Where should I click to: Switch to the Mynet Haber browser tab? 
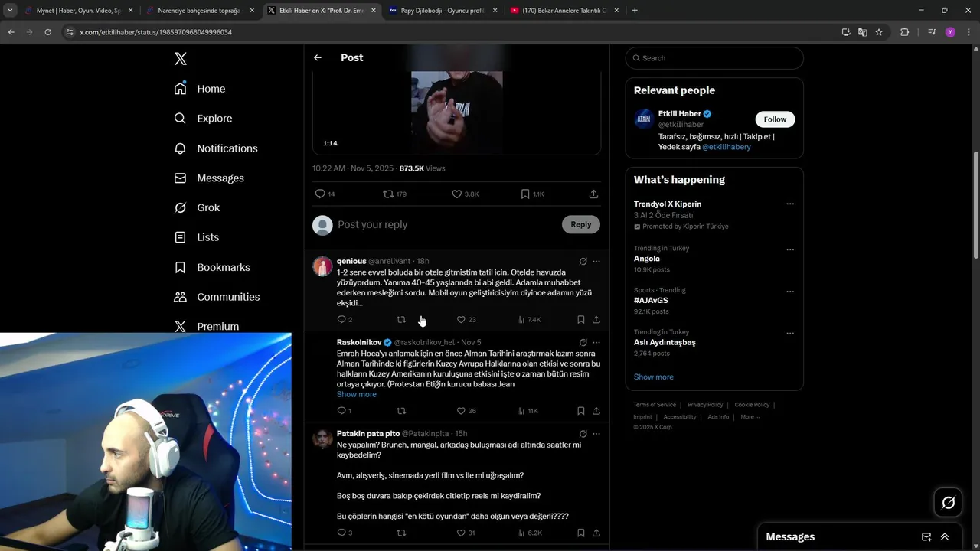click(79, 11)
